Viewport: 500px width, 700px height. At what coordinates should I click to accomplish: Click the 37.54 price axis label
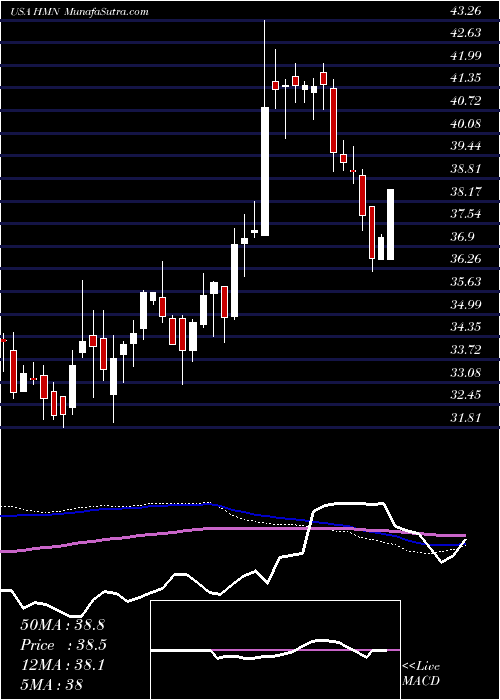coord(466,214)
